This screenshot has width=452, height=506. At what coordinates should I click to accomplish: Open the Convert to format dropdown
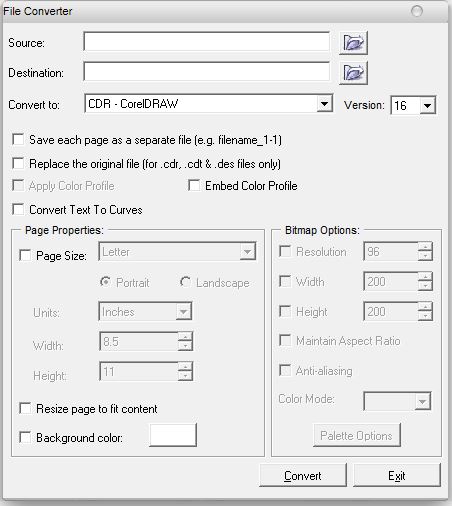coord(324,104)
